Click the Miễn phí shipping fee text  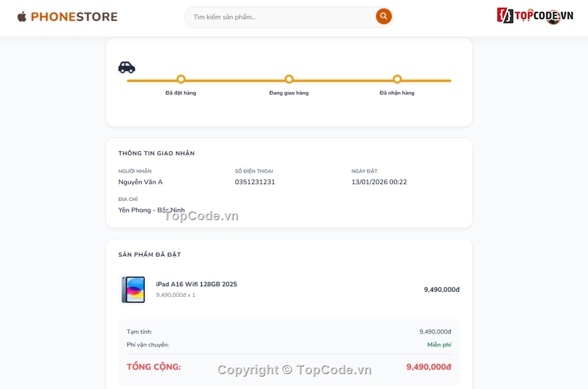439,344
